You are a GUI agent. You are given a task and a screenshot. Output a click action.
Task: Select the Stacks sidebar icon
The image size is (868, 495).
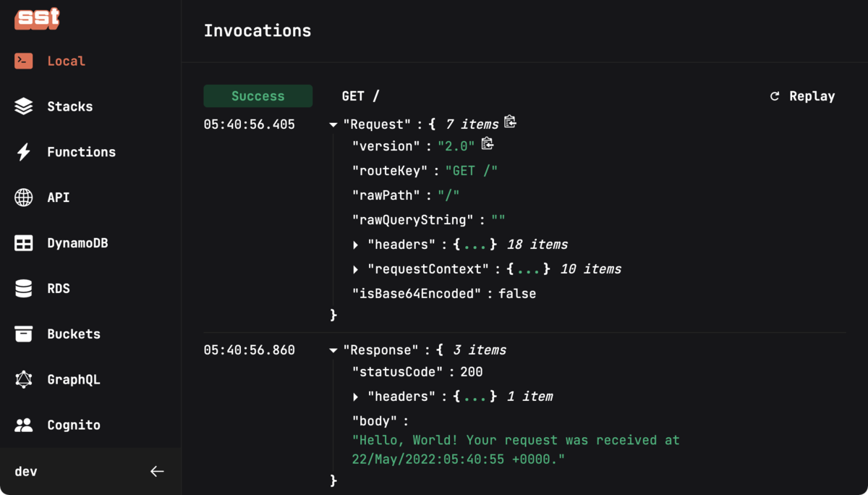click(24, 106)
